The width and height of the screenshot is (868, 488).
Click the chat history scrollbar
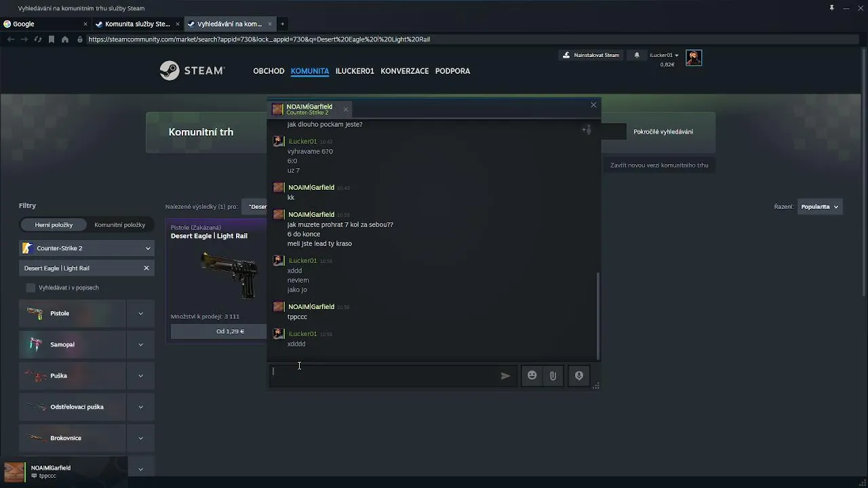tap(597, 315)
